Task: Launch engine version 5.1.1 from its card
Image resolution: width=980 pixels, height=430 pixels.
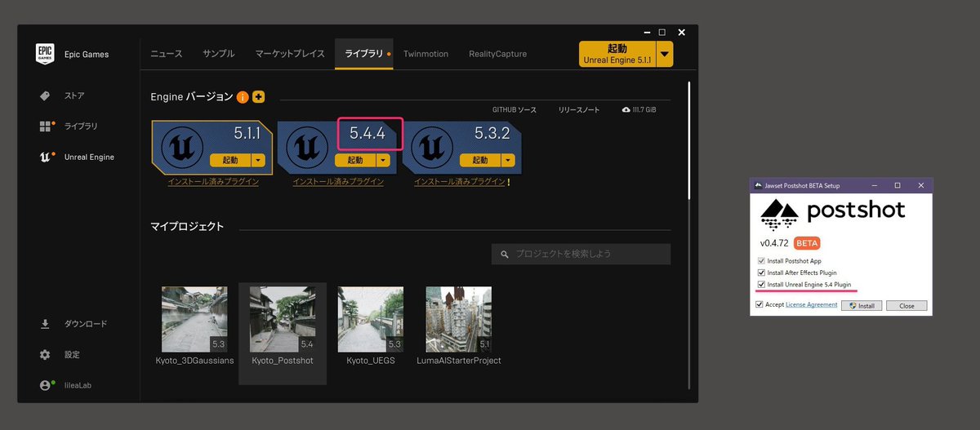Action: point(230,160)
